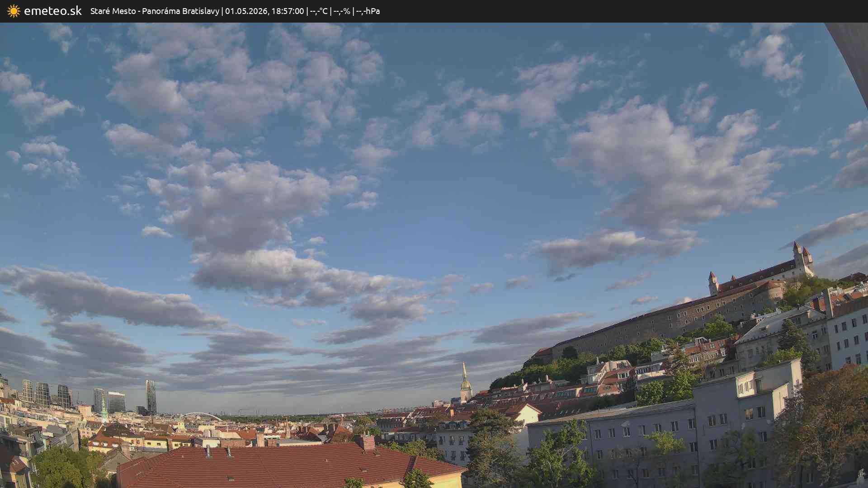This screenshot has height=488, width=868.
Task: Click the emeteo.sk site name text
Action: click(x=53, y=11)
